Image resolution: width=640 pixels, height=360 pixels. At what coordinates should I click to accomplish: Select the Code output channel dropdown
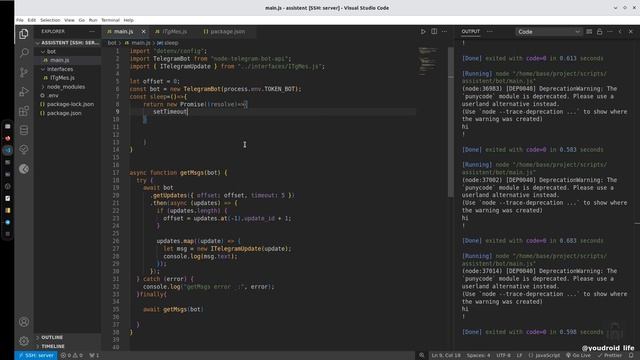point(548,32)
